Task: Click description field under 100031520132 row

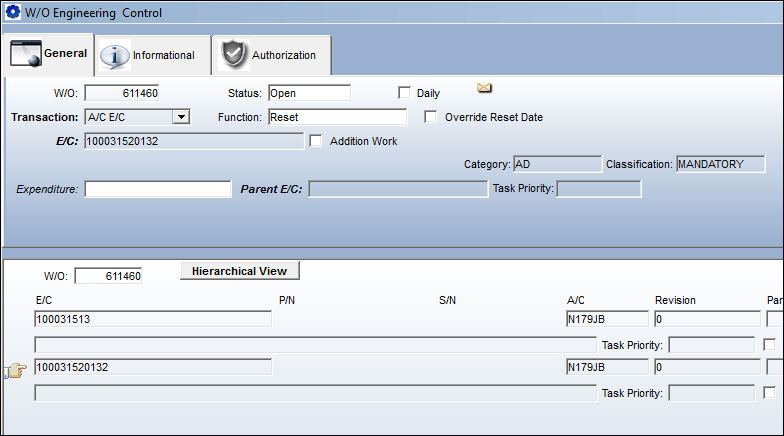Action: (x=316, y=392)
